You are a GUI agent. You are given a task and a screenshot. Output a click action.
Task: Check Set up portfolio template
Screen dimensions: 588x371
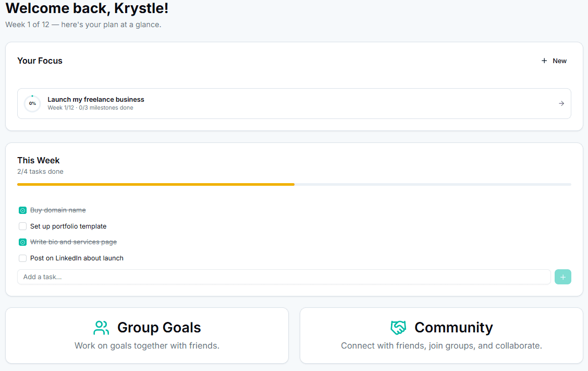click(22, 226)
